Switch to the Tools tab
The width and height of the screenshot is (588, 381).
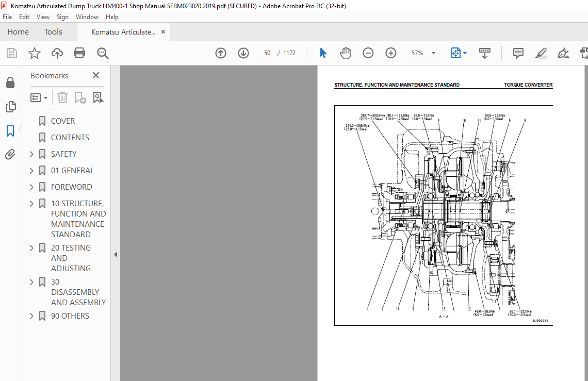click(53, 32)
